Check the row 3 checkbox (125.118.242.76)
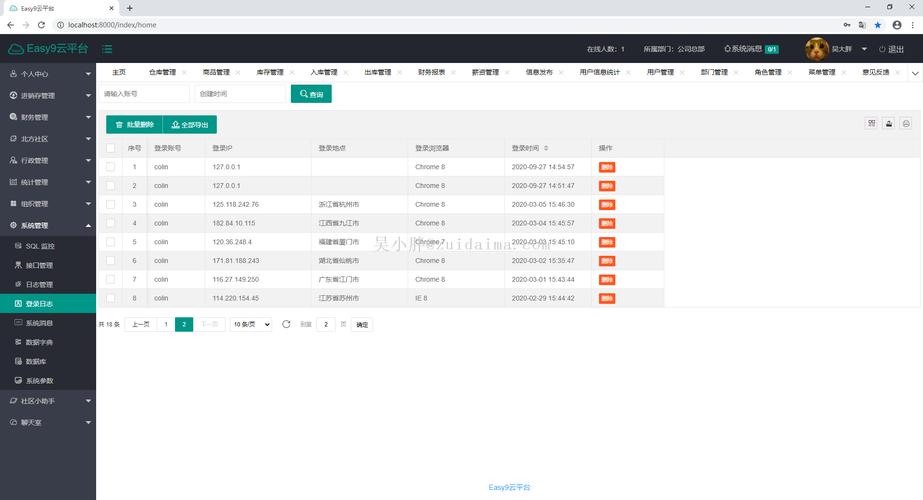 110,204
